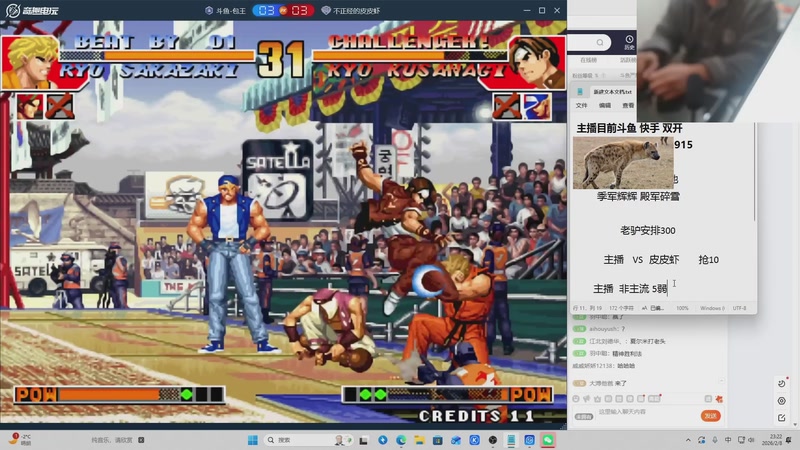Click the notification bell in the tray
Screen dimensions: 800x450
[789, 440]
